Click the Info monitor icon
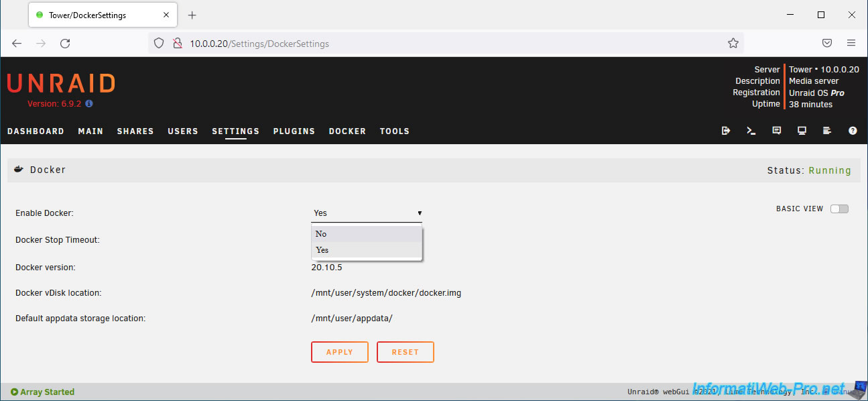Viewport: 868px width, 401px height. click(802, 131)
